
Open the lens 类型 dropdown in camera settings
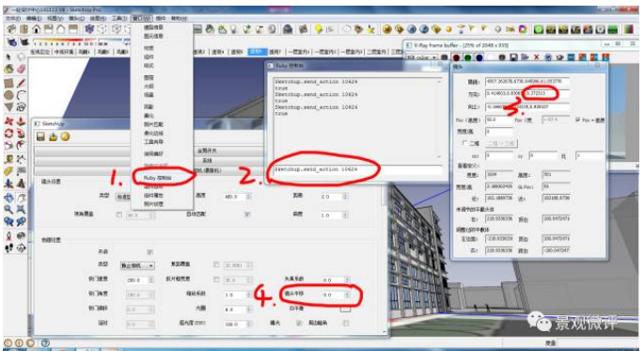tap(123, 197)
